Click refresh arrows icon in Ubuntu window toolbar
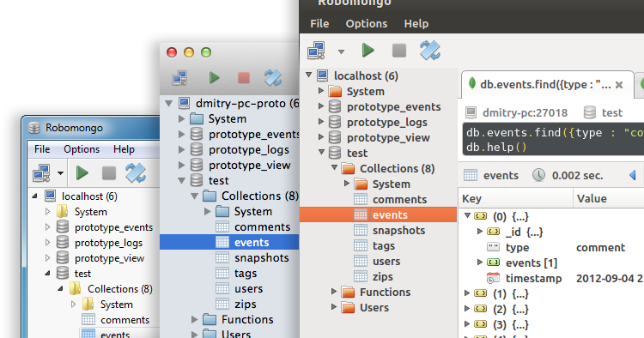This screenshot has width=644, height=338. click(x=429, y=51)
